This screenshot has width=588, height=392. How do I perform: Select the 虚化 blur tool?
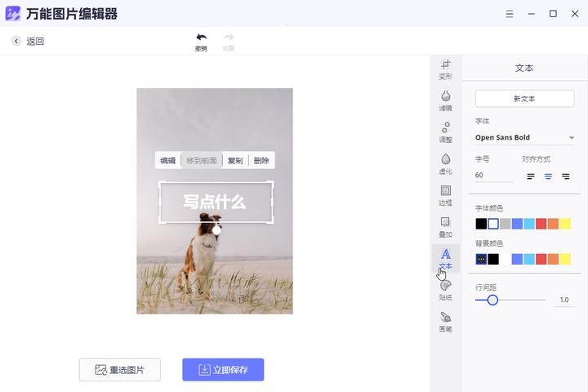tap(445, 163)
